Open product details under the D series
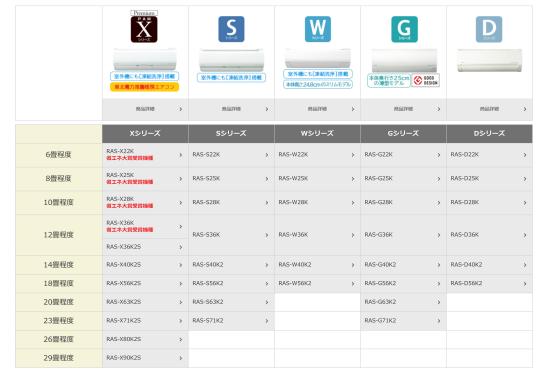The image size is (551, 371). [489, 109]
